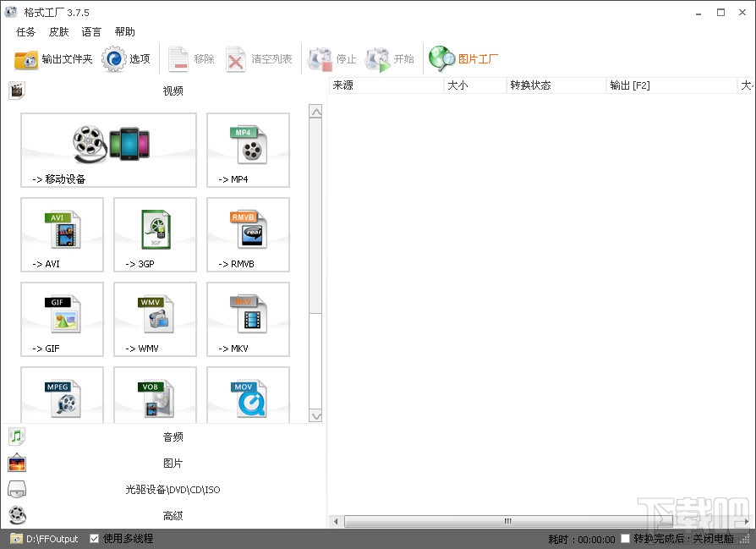Choose the -> 3GP conversion tile

click(156, 234)
